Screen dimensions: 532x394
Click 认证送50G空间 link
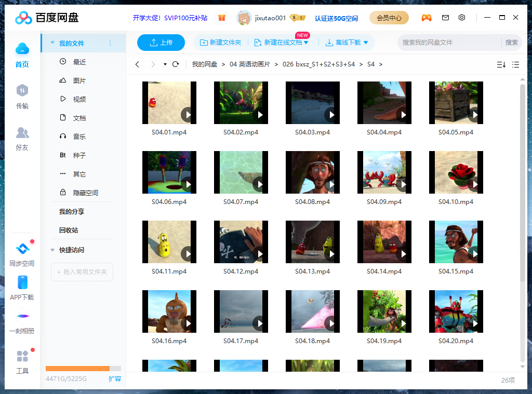click(x=336, y=18)
